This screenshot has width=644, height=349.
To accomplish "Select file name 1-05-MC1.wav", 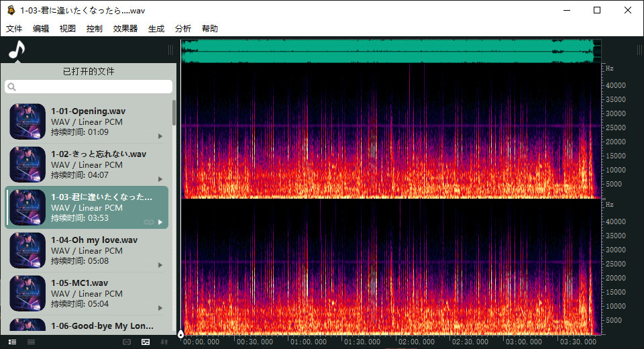I will click(79, 283).
